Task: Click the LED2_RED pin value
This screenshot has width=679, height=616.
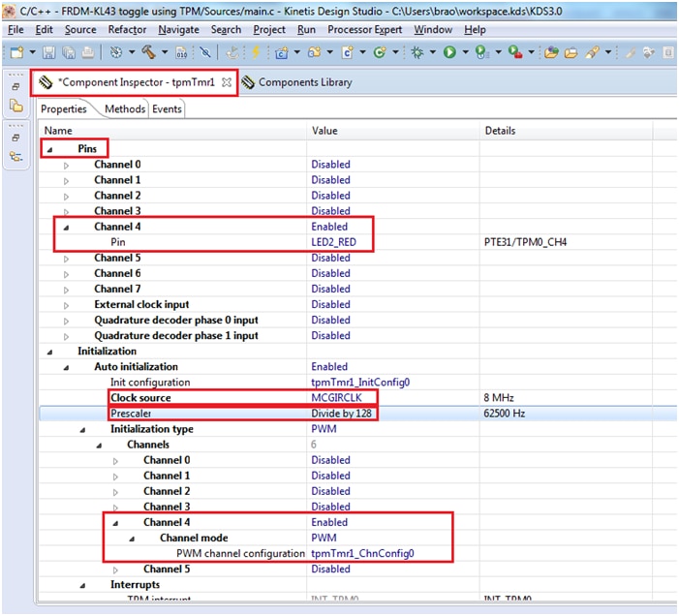Action: (x=333, y=242)
